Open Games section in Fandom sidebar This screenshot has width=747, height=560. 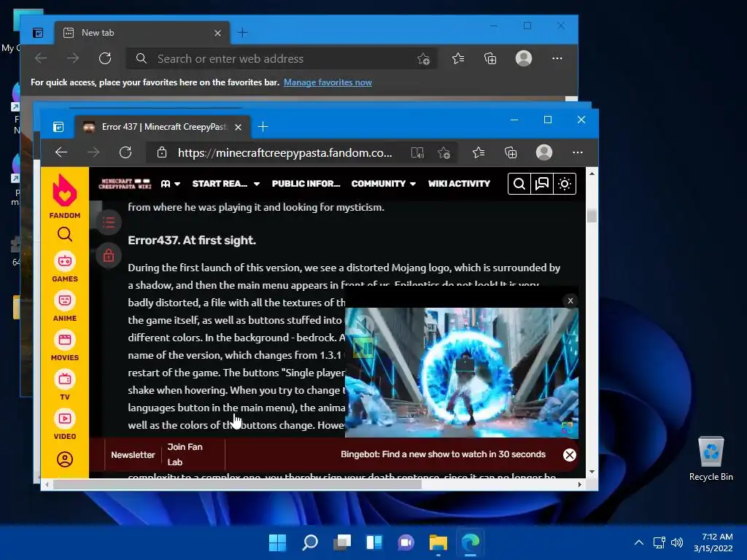[x=65, y=267]
